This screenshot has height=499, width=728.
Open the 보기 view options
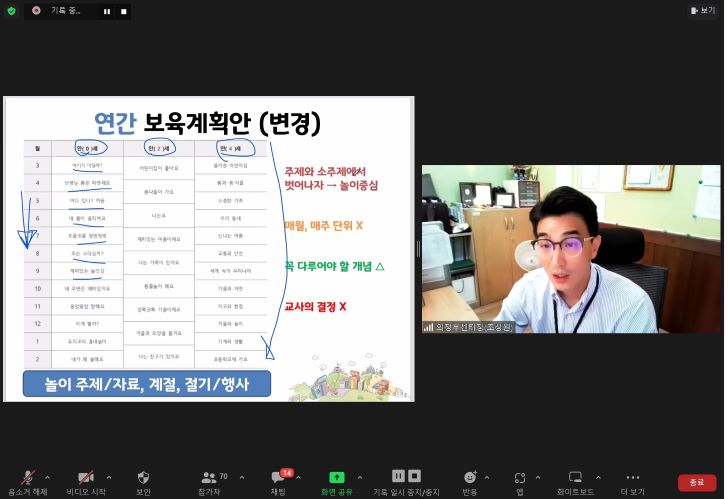tap(703, 10)
